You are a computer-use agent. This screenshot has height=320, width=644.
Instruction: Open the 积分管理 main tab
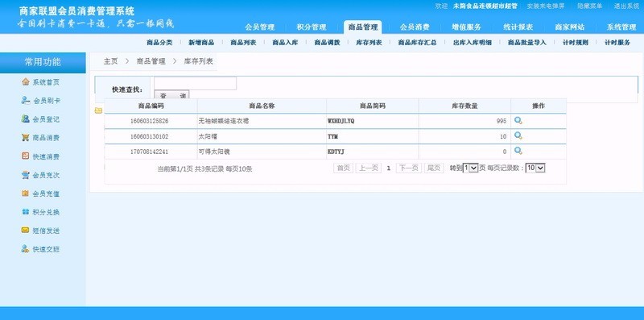(x=312, y=27)
